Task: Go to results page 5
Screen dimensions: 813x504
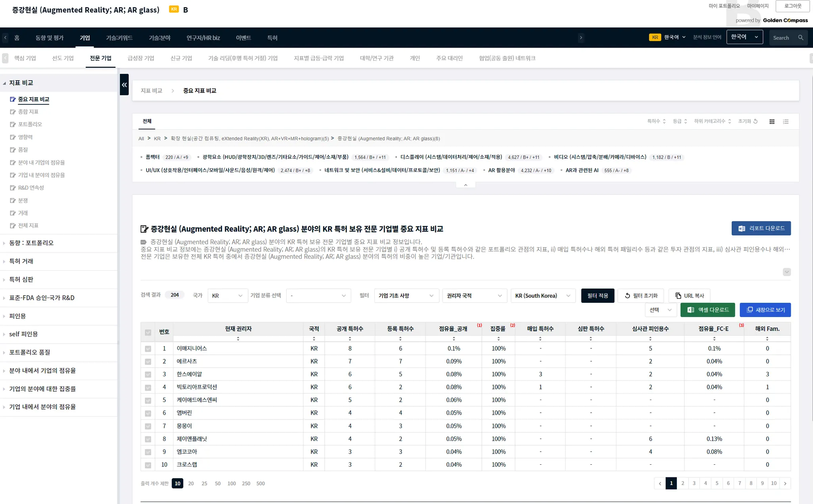Action: coord(717,483)
